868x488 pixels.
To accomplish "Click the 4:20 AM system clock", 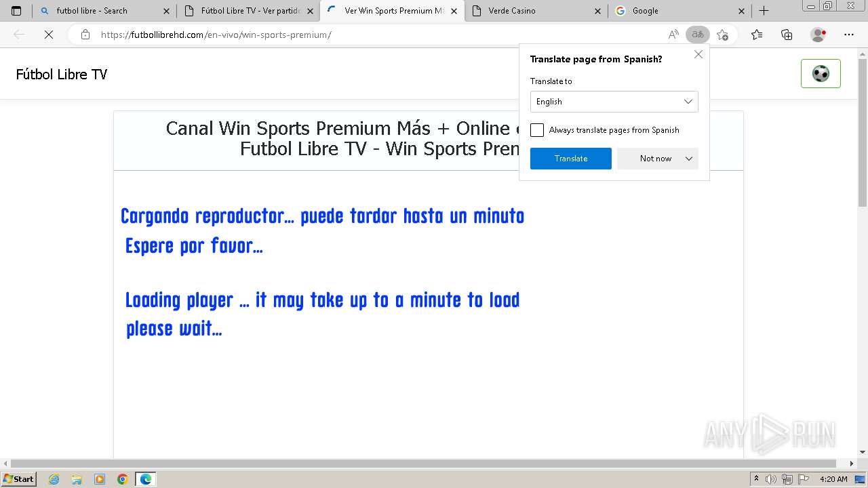I will tap(833, 479).
